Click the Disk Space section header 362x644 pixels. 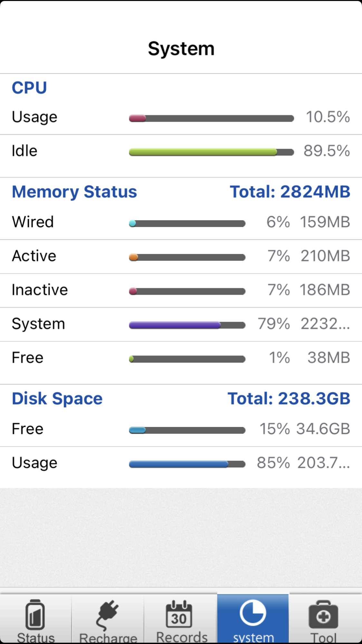tap(57, 399)
